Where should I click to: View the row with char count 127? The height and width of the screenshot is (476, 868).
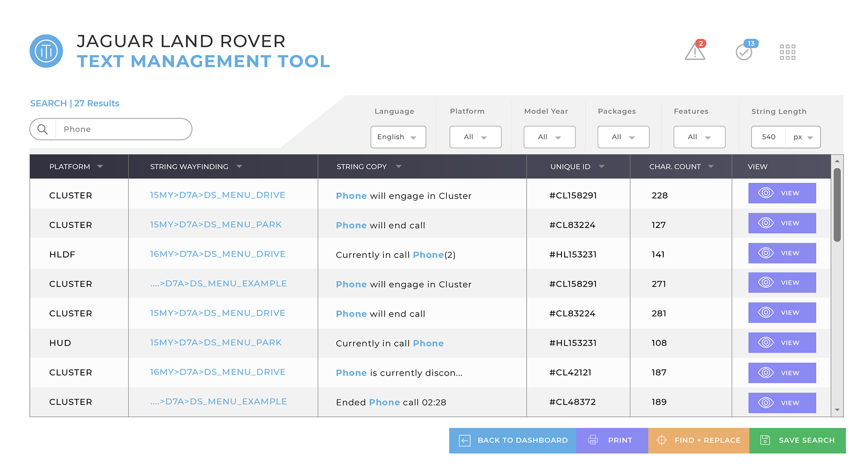pyautogui.click(x=782, y=223)
